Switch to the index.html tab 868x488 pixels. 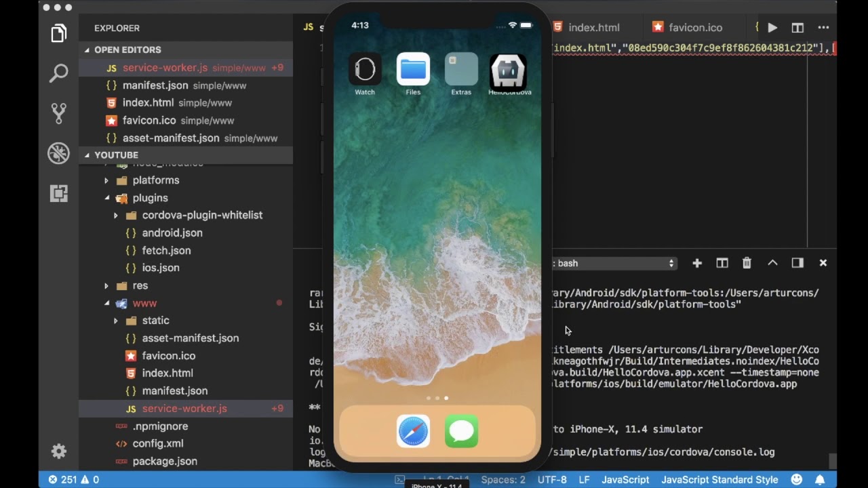coord(593,28)
